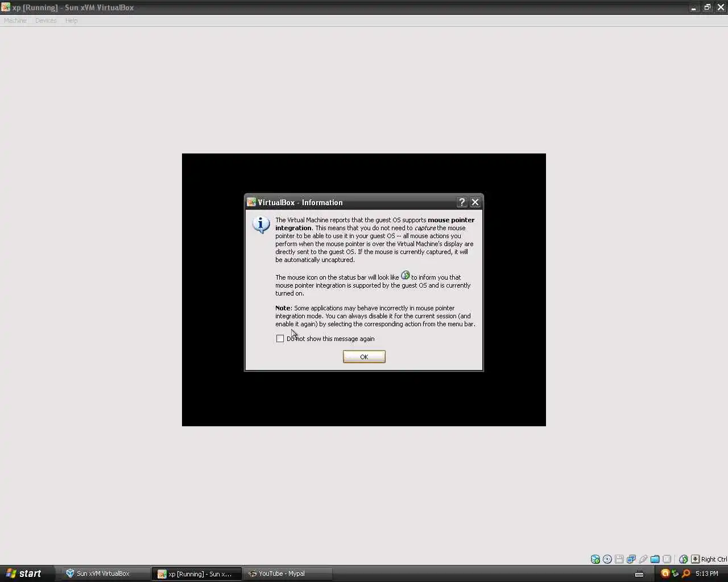
Task: Click the green mouse integration icon in message
Action: (x=406, y=275)
